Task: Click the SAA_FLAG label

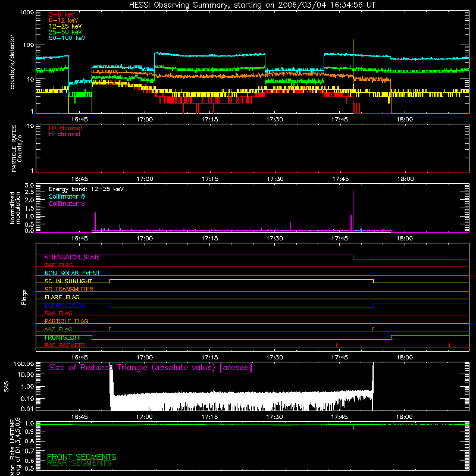Action: point(58,313)
